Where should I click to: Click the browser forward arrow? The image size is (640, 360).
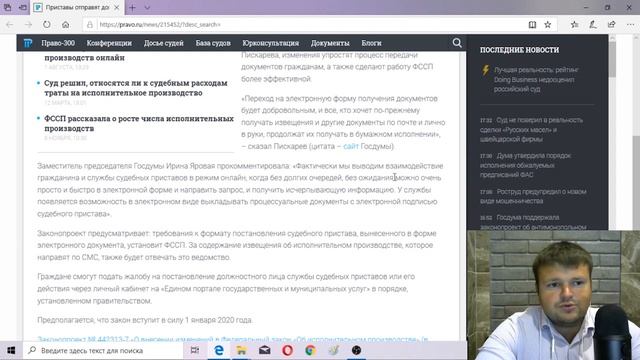click(28, 24)
